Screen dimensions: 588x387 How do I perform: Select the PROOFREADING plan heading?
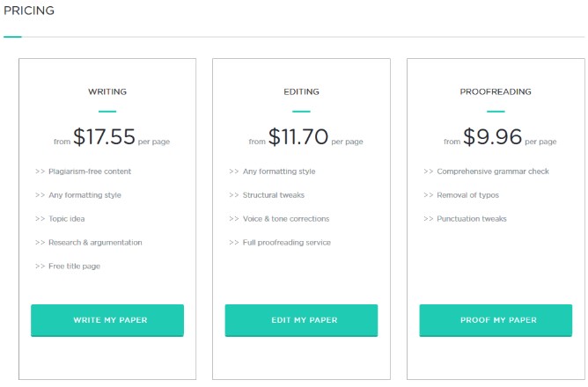click(x=496, y=91)
